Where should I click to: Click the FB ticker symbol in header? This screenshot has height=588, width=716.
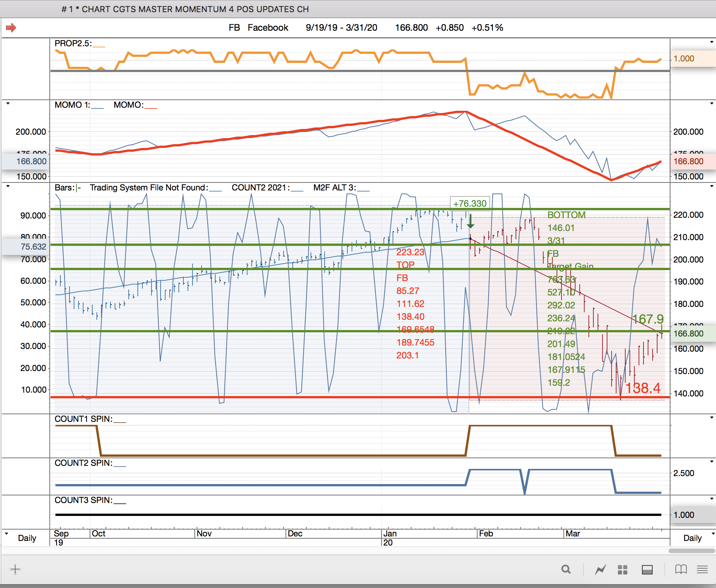(234, 28)
